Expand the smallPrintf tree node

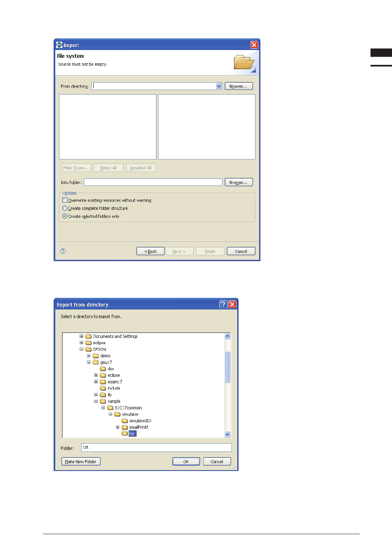[x=118, y=427]
